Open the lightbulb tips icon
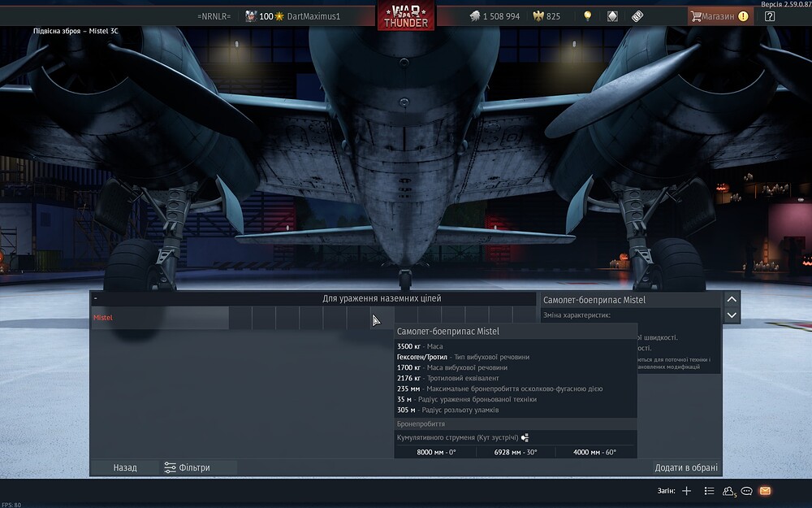The height and width of the screenshot is (508, 812). click(587, 16)
